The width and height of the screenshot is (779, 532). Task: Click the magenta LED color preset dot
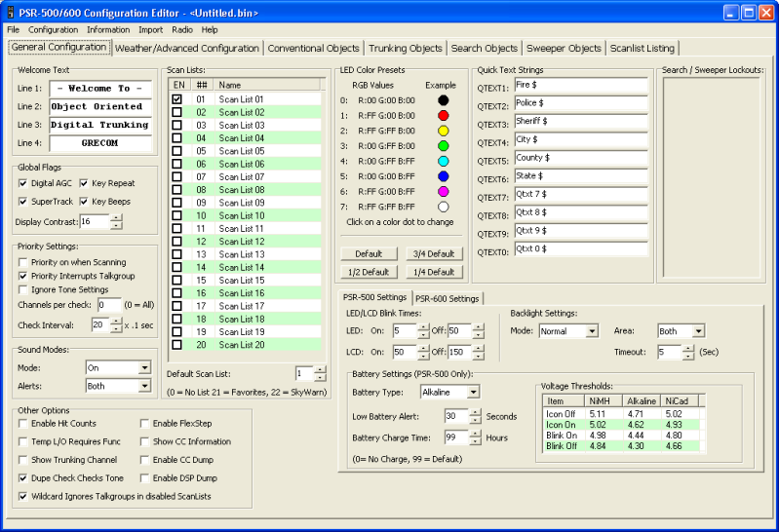[444, 192]
